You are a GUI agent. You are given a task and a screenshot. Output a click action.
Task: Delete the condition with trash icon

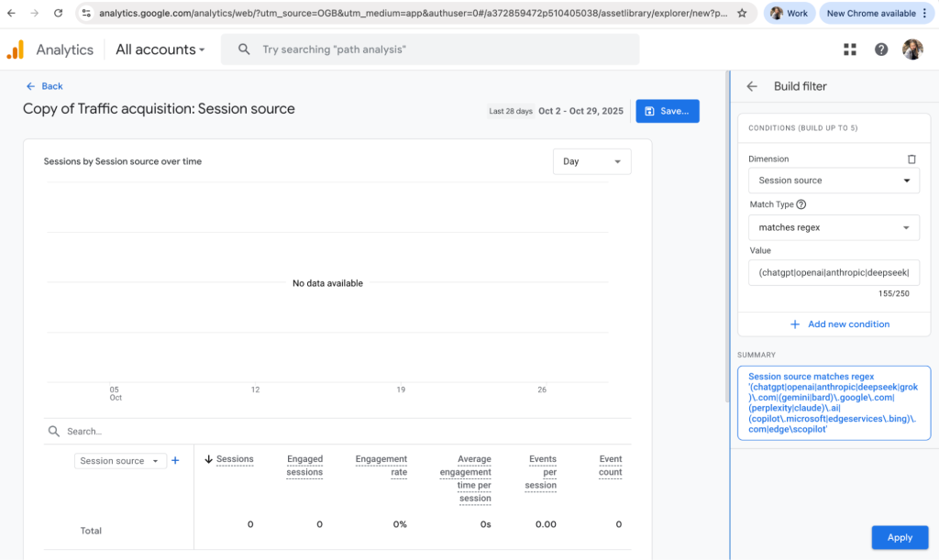(x=911, y=159)
